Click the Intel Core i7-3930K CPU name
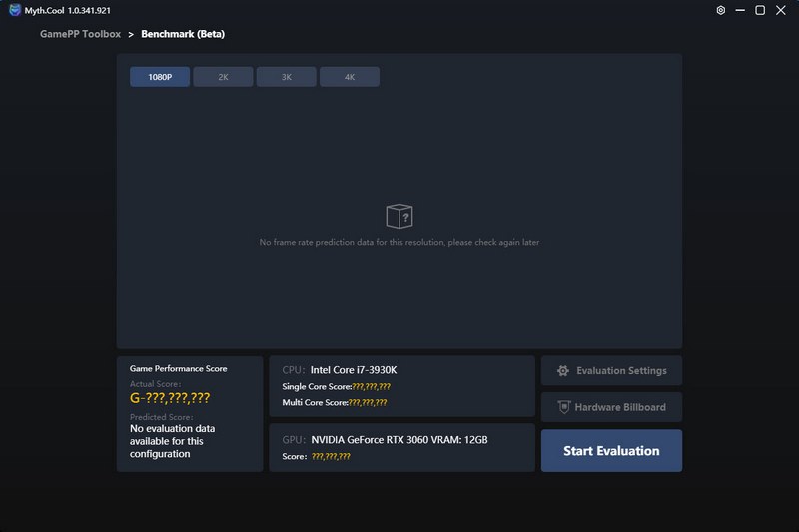The height and width of the screenshot is (532, 799). point(354,370)
